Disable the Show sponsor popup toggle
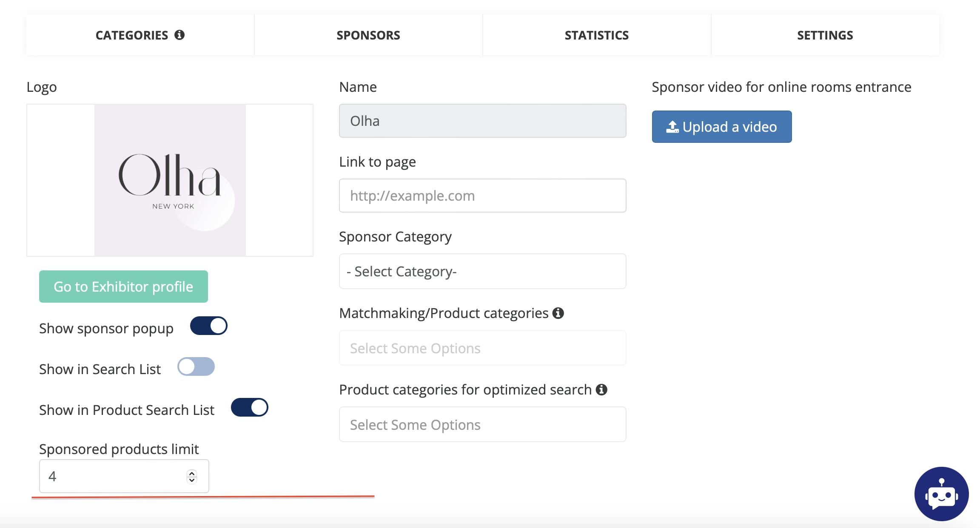The width and height of the screenshot is (980, 528). (209, 326)
